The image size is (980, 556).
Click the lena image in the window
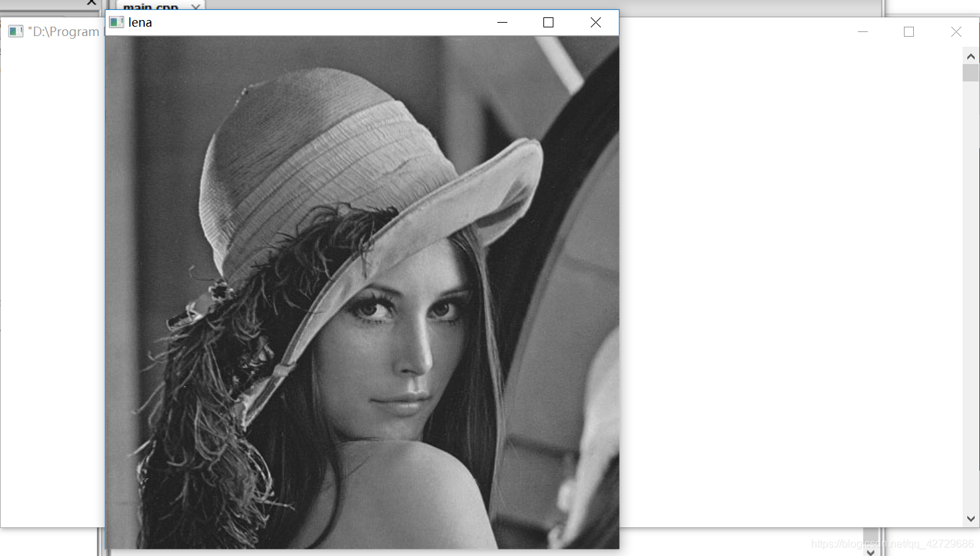[362, 292]
